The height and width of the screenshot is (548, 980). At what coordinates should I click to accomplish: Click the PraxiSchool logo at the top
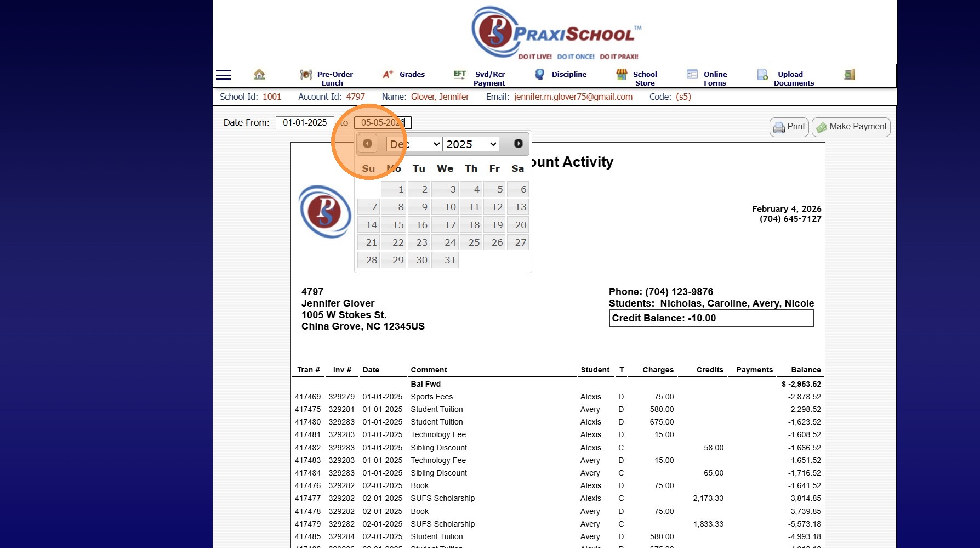pyautogui.click(x=556, y=33)
